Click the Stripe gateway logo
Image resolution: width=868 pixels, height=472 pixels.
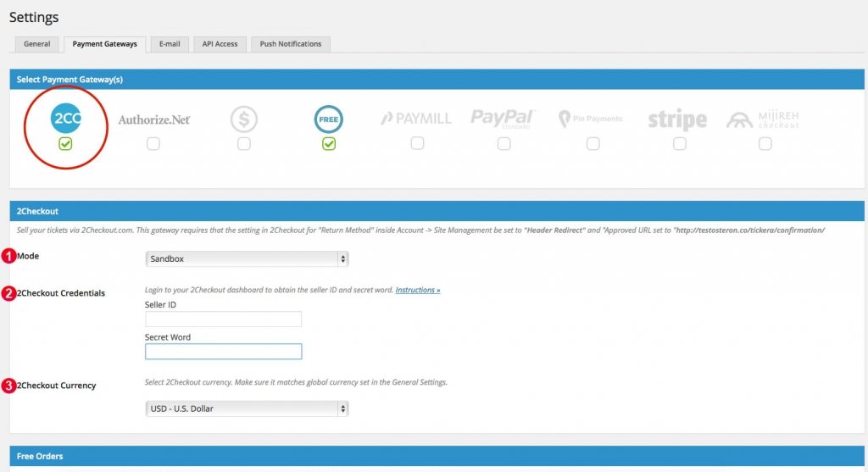pyautogui.click(x=677, y=119)
